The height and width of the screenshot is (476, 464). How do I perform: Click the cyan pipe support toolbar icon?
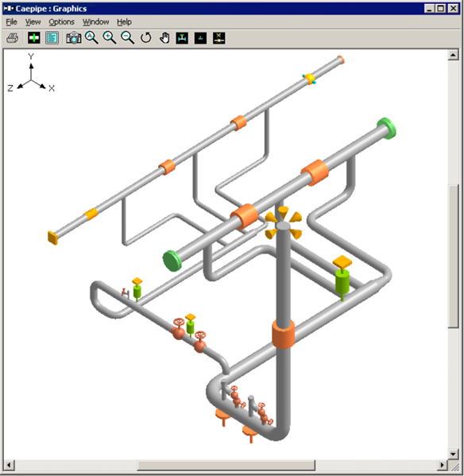182,38
